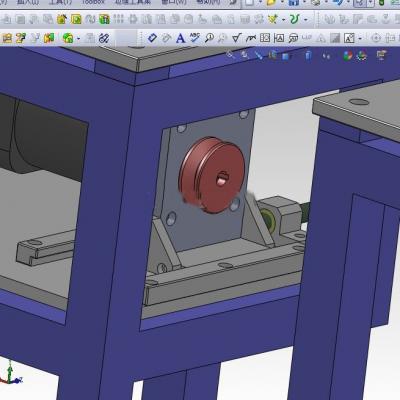Run the ABC spell checker tool
This screenshot has width=400, height=400.
(195, 38)
